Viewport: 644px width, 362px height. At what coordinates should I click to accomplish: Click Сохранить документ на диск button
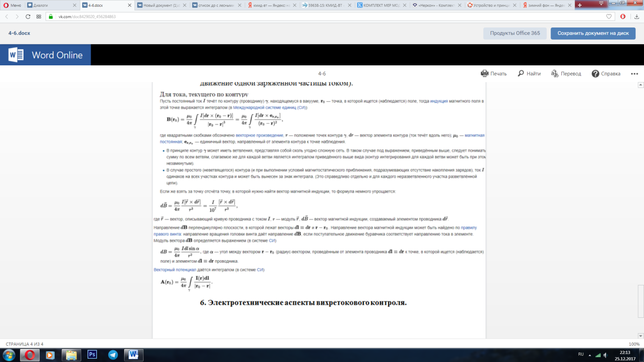(x=593, y=33)
